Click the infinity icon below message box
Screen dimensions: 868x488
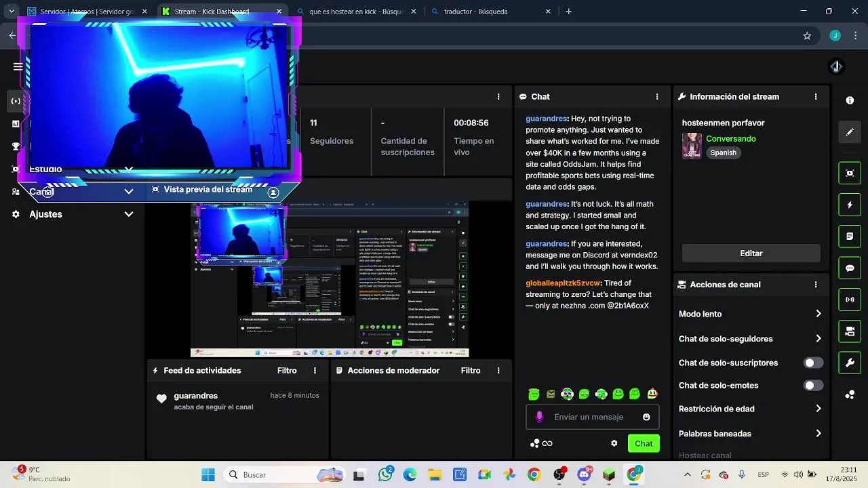547,443
